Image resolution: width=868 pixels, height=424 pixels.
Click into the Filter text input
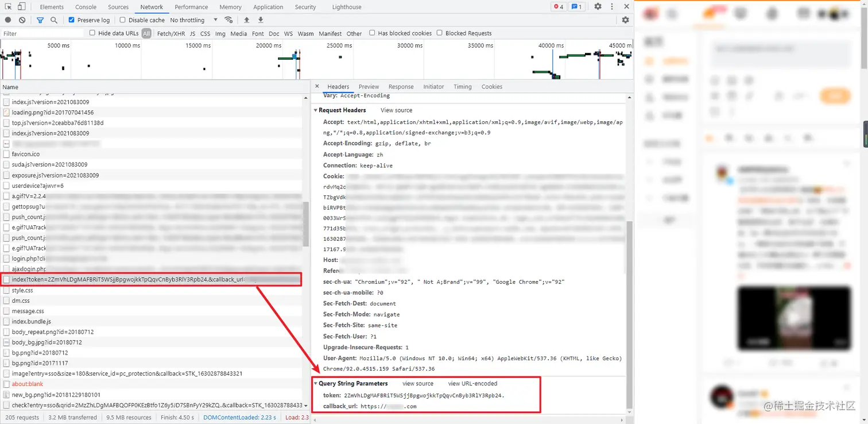(x=43, y=33)
